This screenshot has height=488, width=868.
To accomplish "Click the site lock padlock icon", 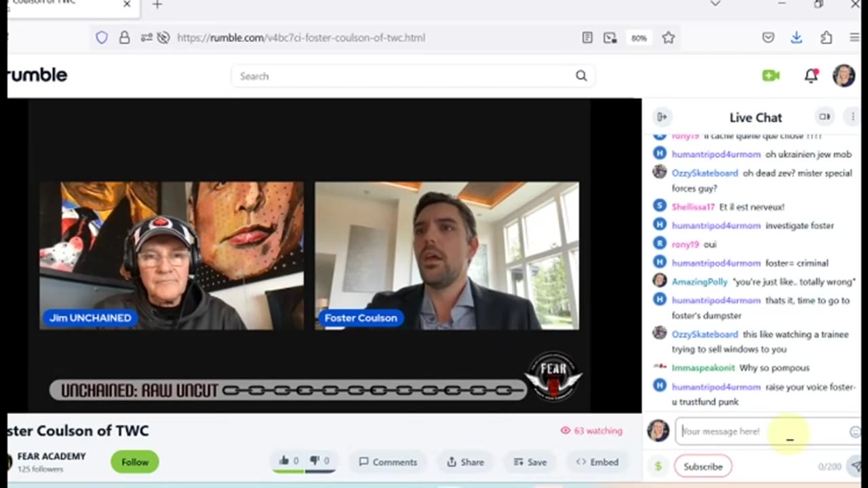I will click(124, 37).
